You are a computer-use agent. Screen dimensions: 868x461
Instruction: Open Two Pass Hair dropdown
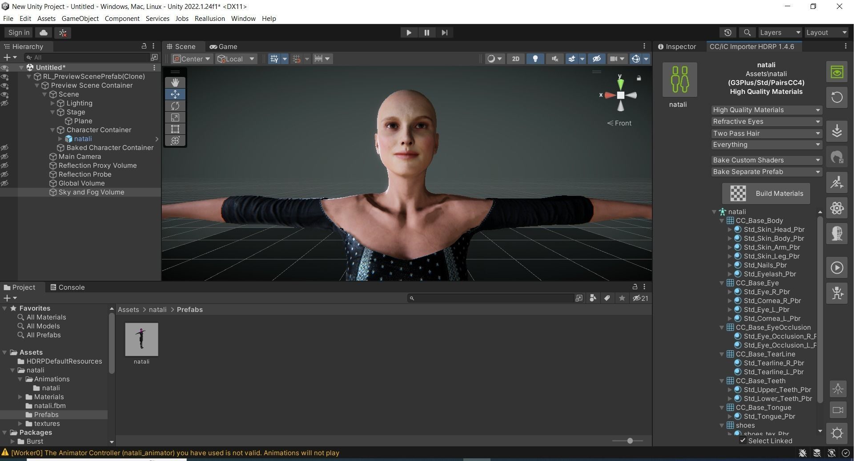coord(766,133)
